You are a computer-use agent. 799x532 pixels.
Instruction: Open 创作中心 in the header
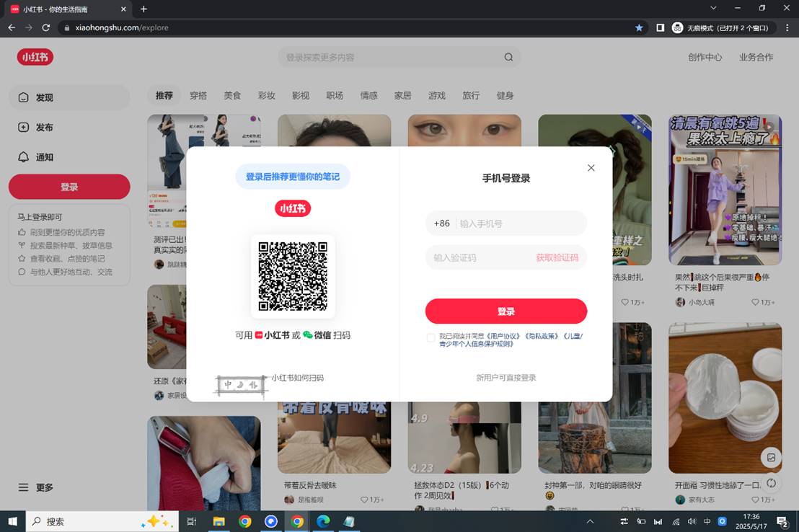coord(705,57)
